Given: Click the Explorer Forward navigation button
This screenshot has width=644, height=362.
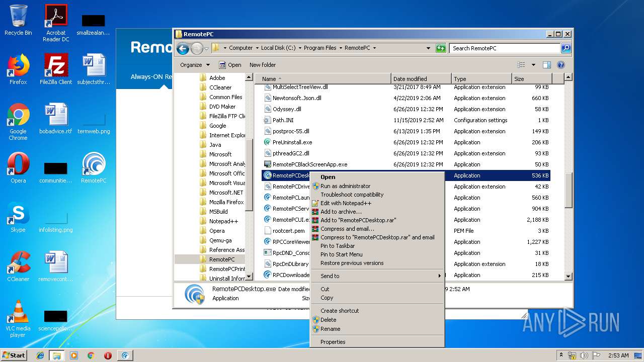Looking at the screenshot, I should (197, 48).
